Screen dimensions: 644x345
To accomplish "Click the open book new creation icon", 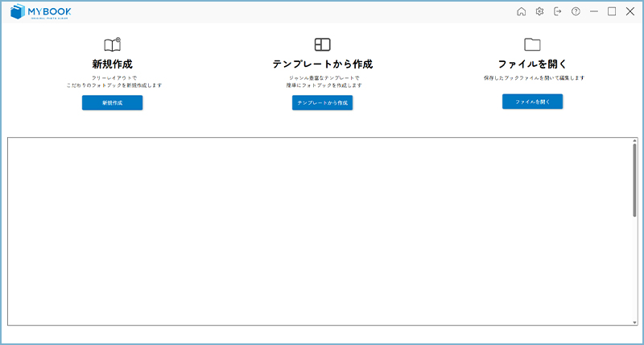I will tap(113, 44).
